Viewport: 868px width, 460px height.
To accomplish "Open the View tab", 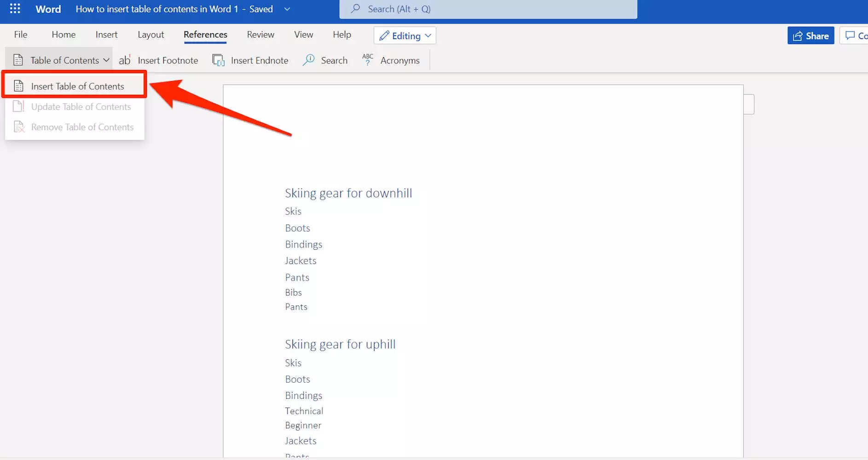I will pos(303,34).
